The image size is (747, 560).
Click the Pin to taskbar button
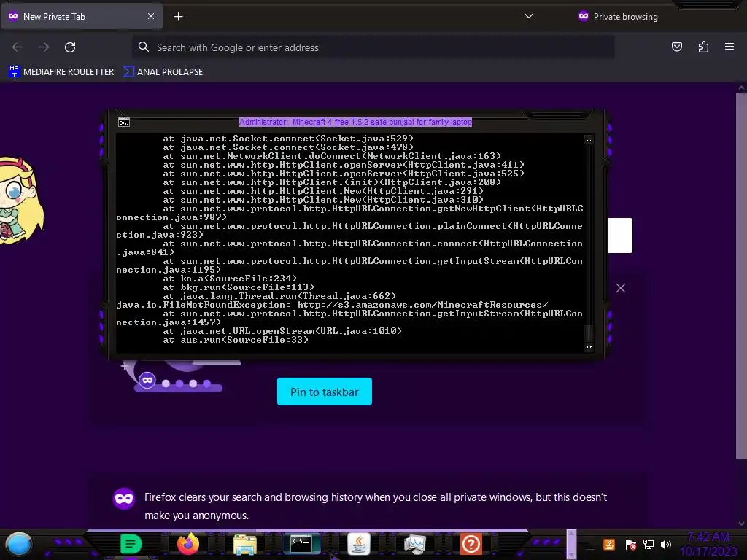click(325, 392)
